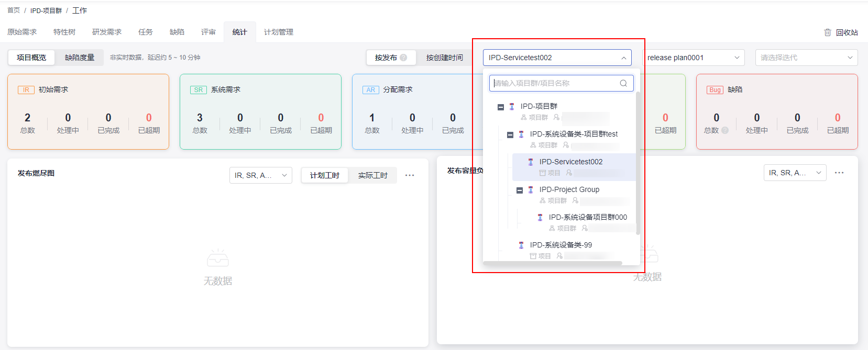868x350 pixels.
Task: Click the project dropdown vertical scrollbar
Action: tap(638, 162)
